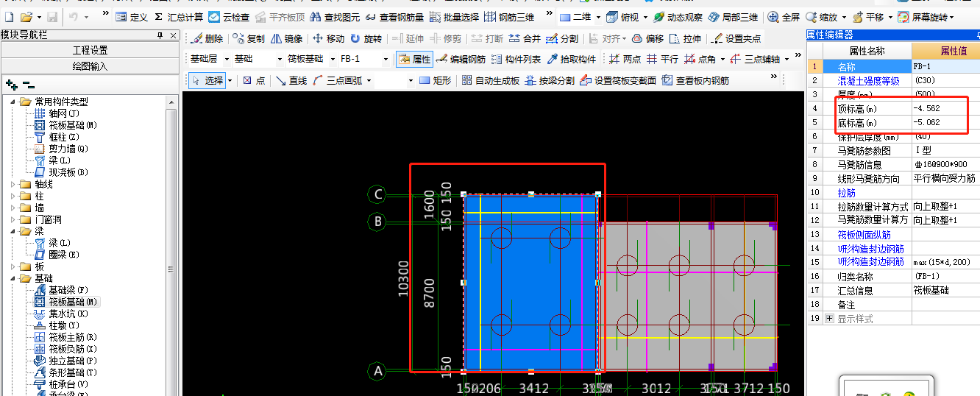Select 独立基础(P) tree item
Screen dimensions: 980x396
click(x=65, y=361)
